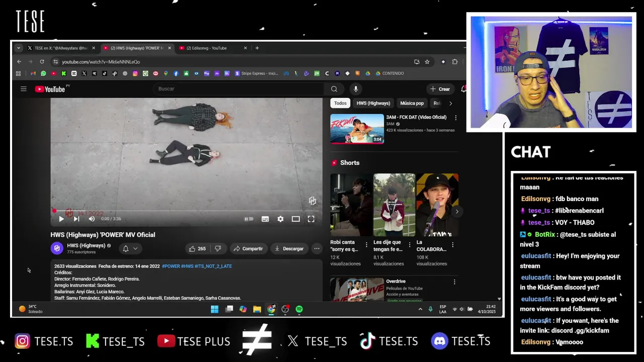
Task: Open the Windows Start menu
Action: click(215, 309)
